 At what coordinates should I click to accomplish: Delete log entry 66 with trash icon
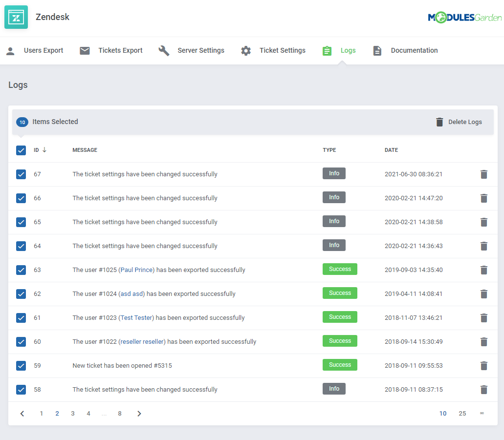(484, 198)
